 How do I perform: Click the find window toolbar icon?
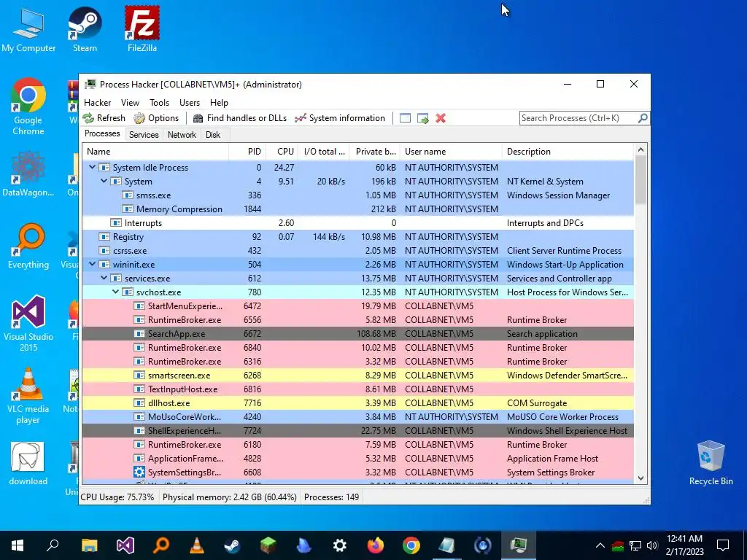pos(405,118)
